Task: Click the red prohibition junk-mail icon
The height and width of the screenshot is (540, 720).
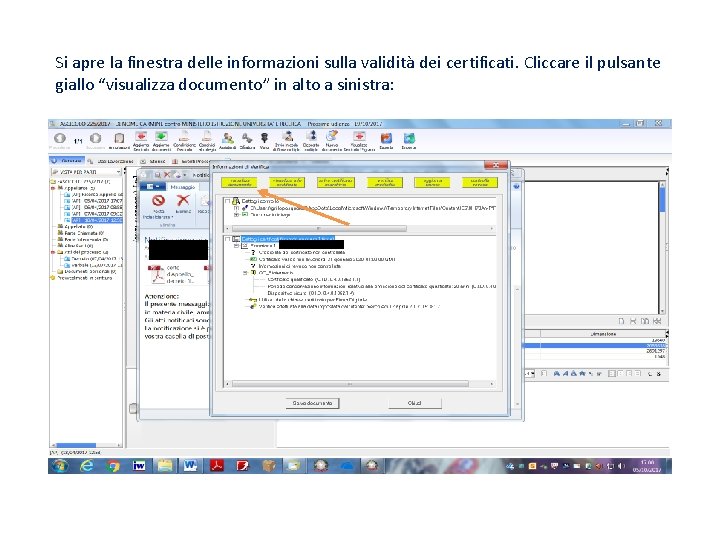Action: 158,201
